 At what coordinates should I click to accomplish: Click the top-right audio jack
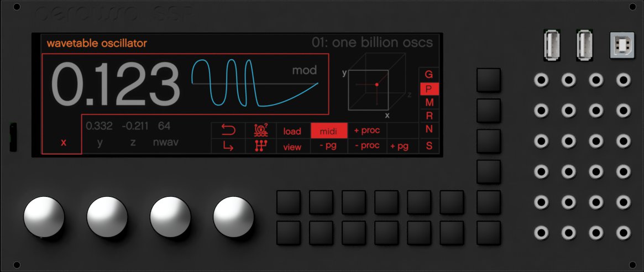(623, 81)
